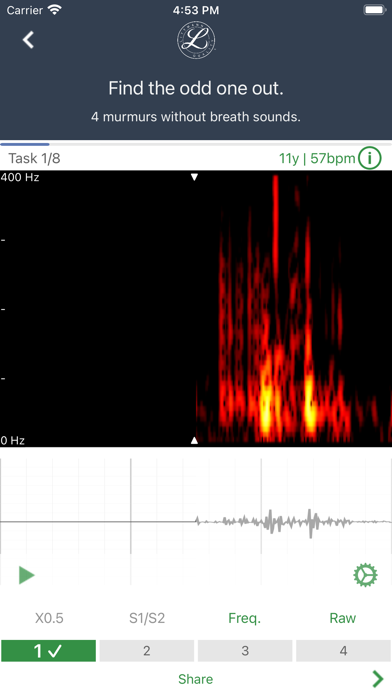392x696 pixels.
Task: Tap '4 murmurs without breath sounds.' text
Action: (196, 117)
